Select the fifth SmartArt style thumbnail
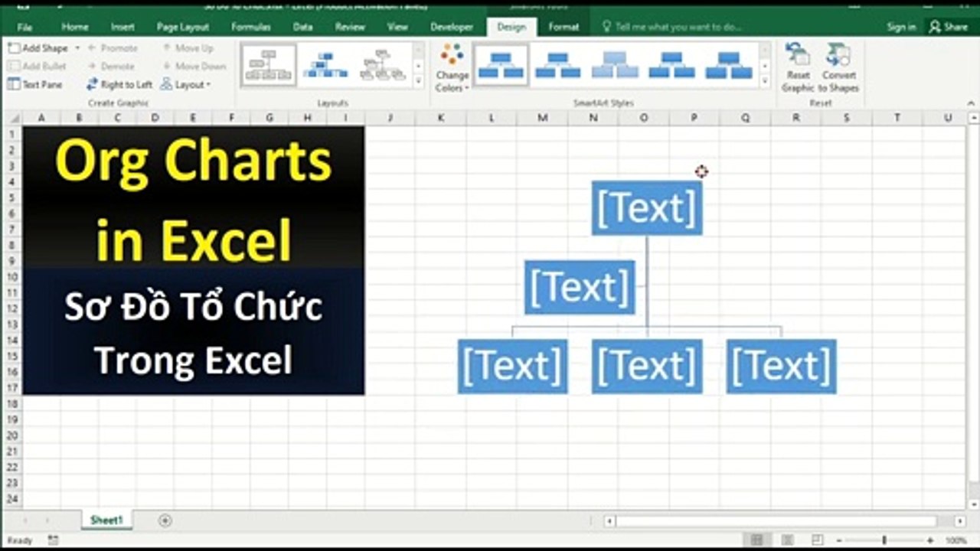This screenshot has height=551, width=980. 729,65
